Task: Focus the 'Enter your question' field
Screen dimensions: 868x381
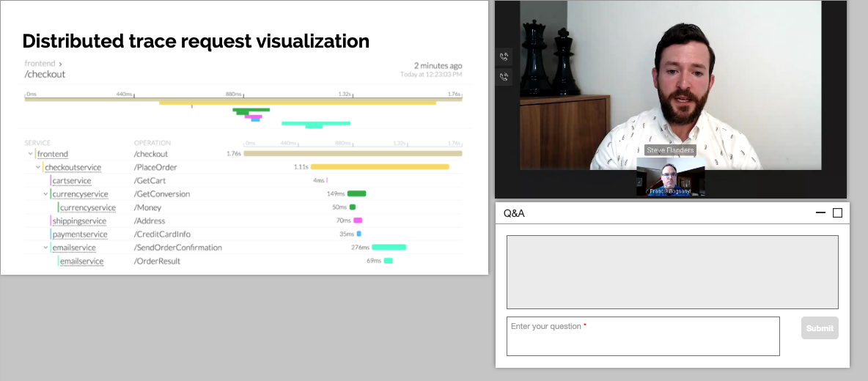Action: click(x=643, y=336)
